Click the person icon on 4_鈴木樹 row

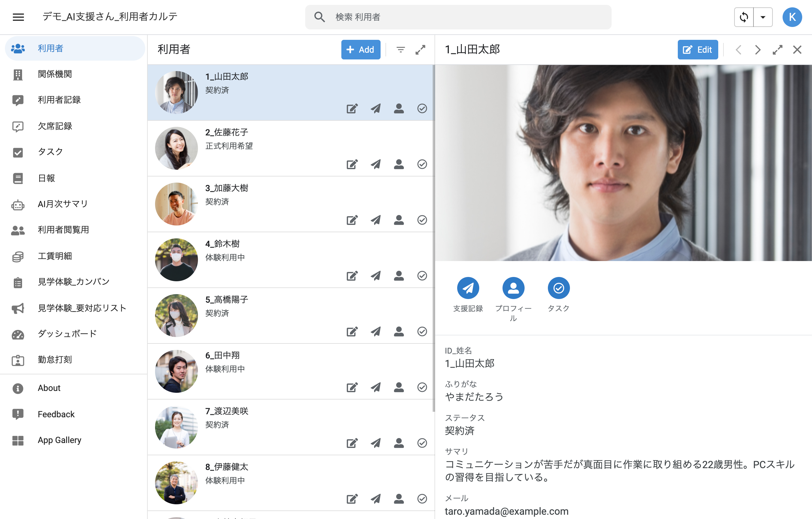399,275
